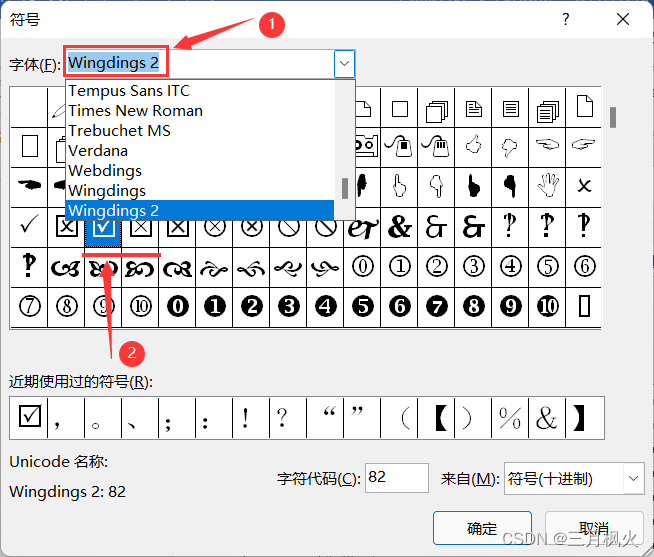Click the 确定 confirm button
654x557 pixels.
[x=482, y=528]
